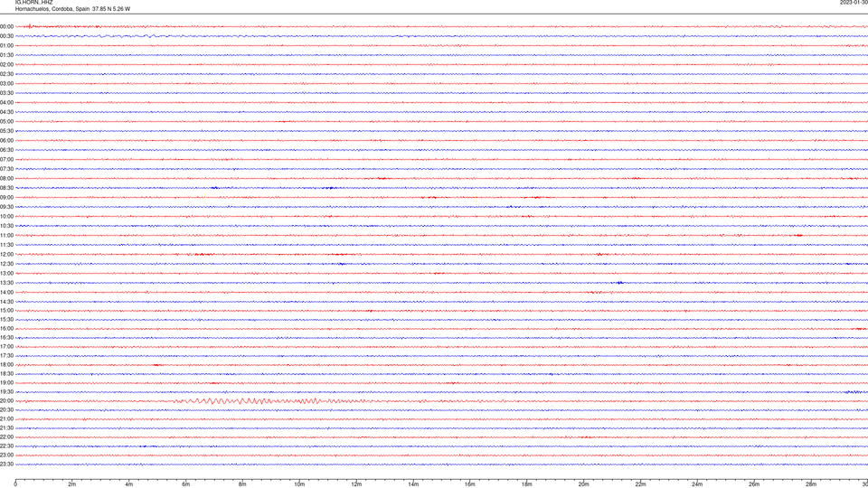Select the 03:00 time label
The image size is (868, 488).
click(x=6, y=83)
